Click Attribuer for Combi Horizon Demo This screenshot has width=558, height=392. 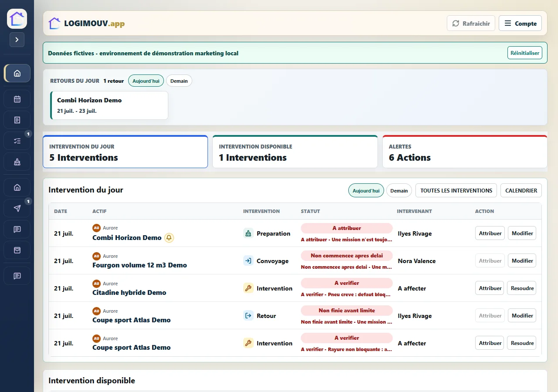(490, 233)
